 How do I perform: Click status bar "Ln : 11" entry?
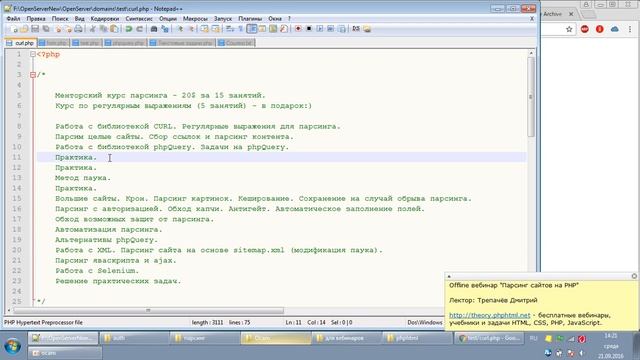click(293, 322)
